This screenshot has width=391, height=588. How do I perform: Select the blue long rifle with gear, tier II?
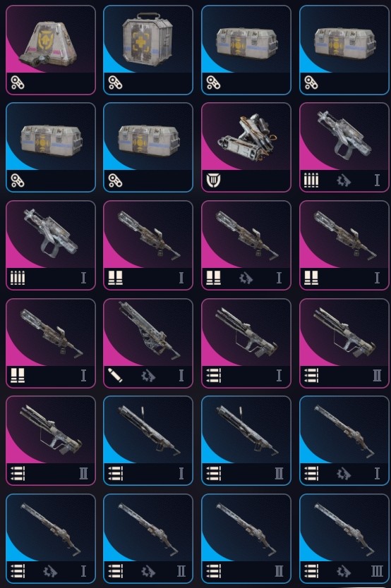coord(148,539)
